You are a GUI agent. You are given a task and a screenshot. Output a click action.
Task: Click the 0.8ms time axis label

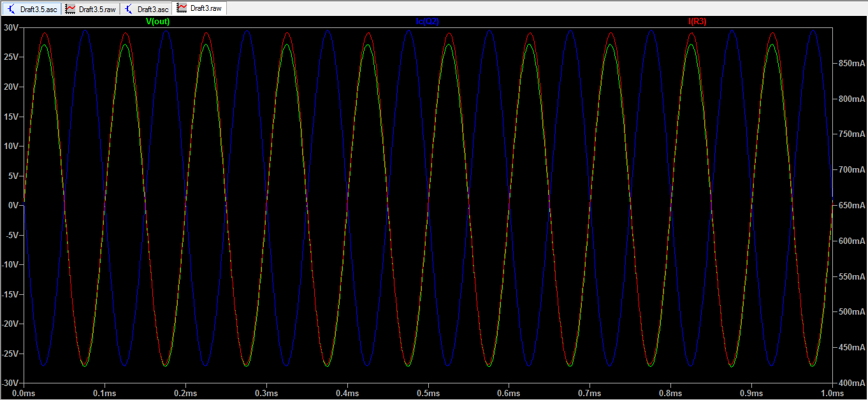tap(670, 394)
